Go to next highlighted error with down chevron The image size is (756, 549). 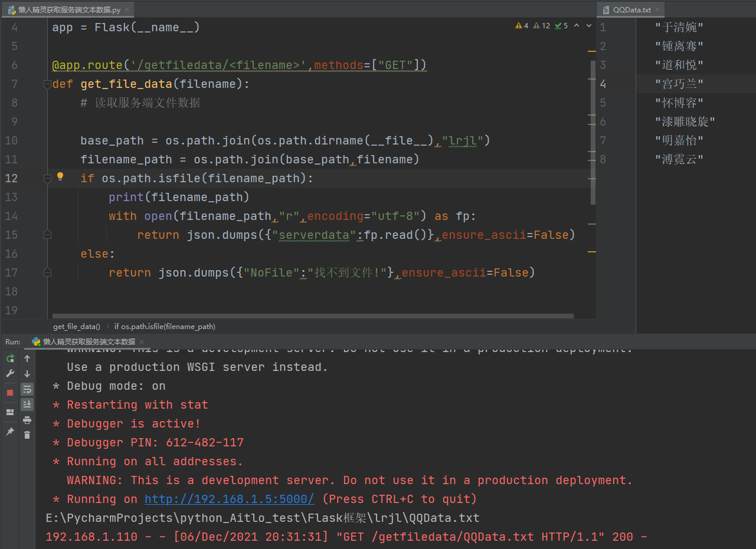click(588, 26)
